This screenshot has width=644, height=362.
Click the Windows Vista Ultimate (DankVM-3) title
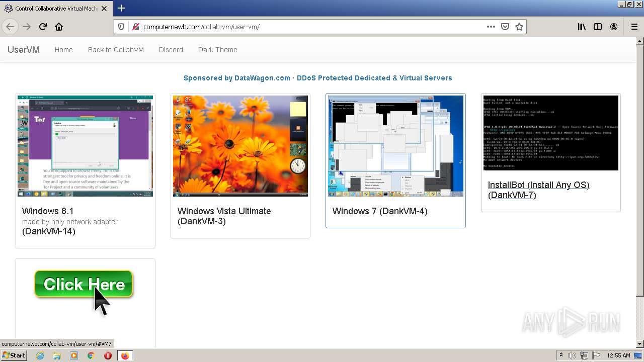click(x=224, y=216)
